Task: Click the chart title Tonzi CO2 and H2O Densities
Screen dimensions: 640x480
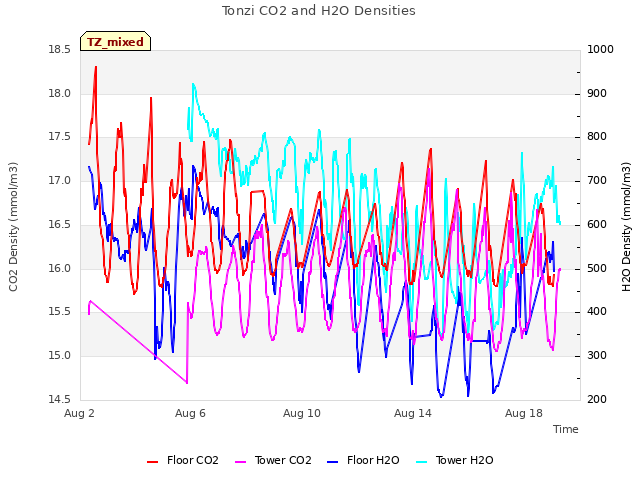Action: (x=318, y=11)
